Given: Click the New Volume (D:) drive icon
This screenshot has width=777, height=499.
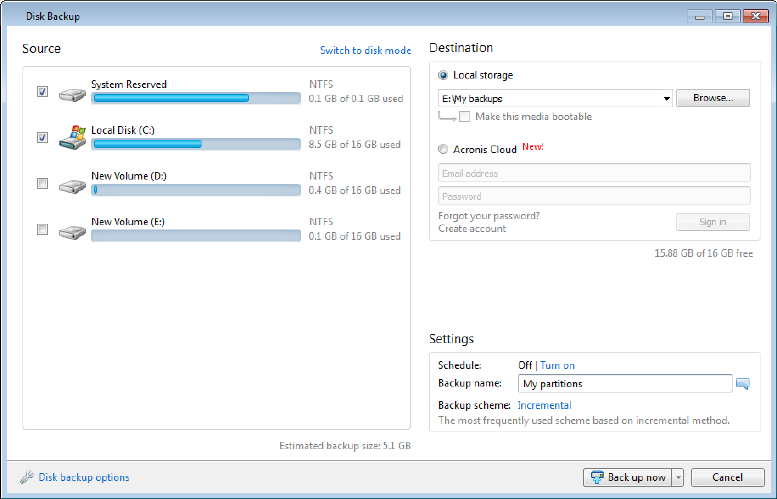Looking at the screenshot, I should (x=72, y=185).
